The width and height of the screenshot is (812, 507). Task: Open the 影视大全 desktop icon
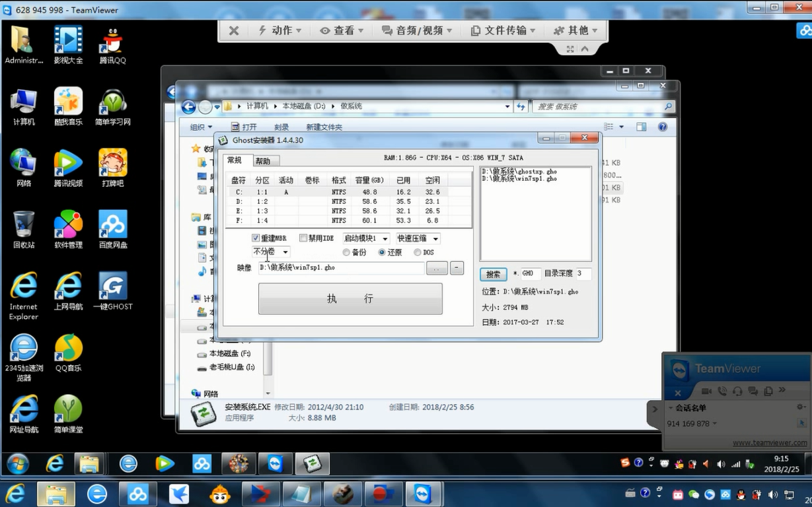pyautogui.click(x=68, y=45)
